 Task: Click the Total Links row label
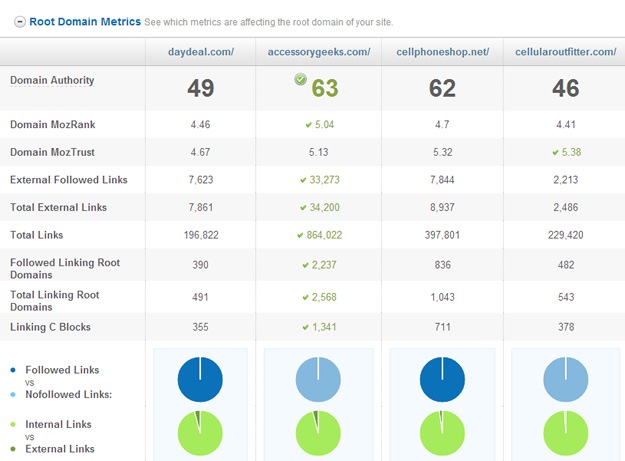tap(36, 235)
